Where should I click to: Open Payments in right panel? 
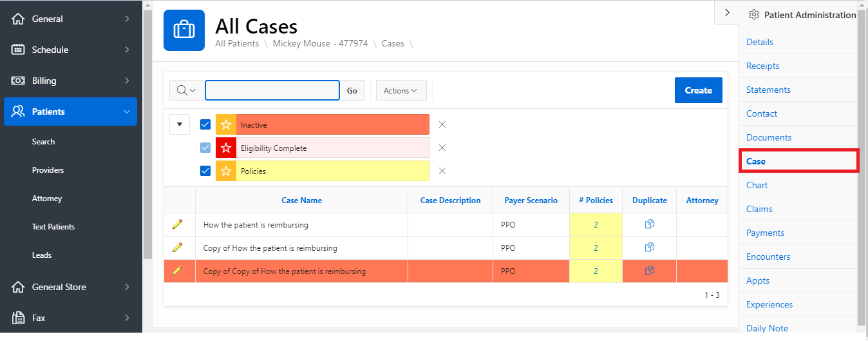tap(765, 233)
